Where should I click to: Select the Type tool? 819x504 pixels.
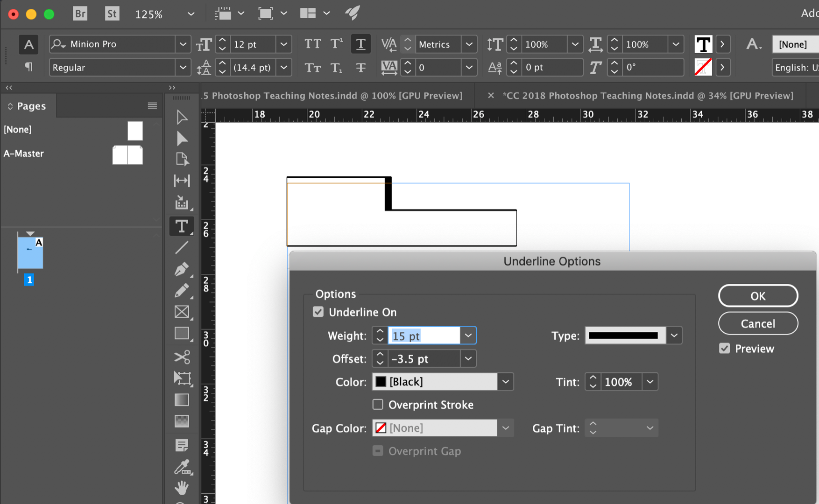click(x=182, y=226)
